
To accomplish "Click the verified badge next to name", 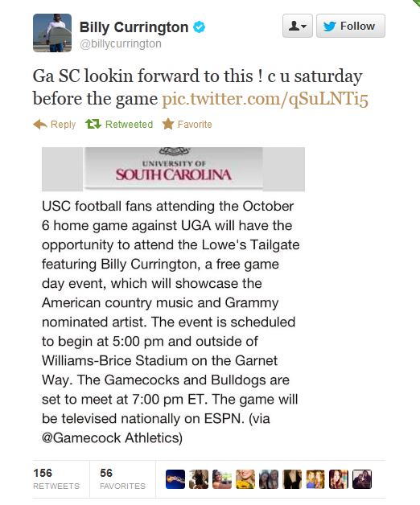I will (x=200, y=27).
